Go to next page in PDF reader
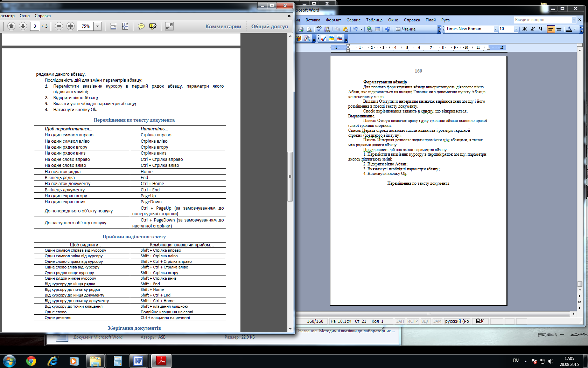The width and height of the screenshot is (588, 368). 23,26
